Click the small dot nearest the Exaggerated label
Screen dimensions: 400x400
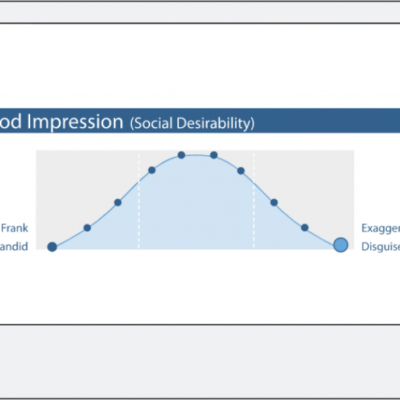305,228
